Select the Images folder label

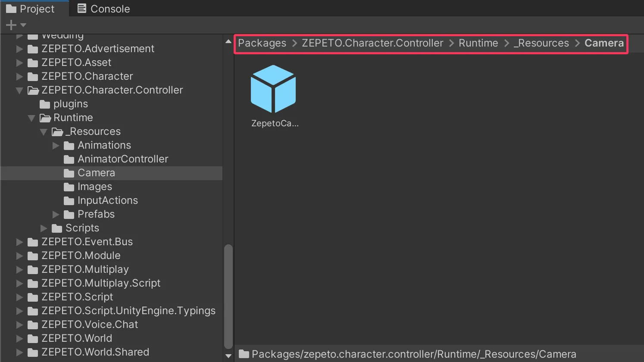[x=95, y=187]
